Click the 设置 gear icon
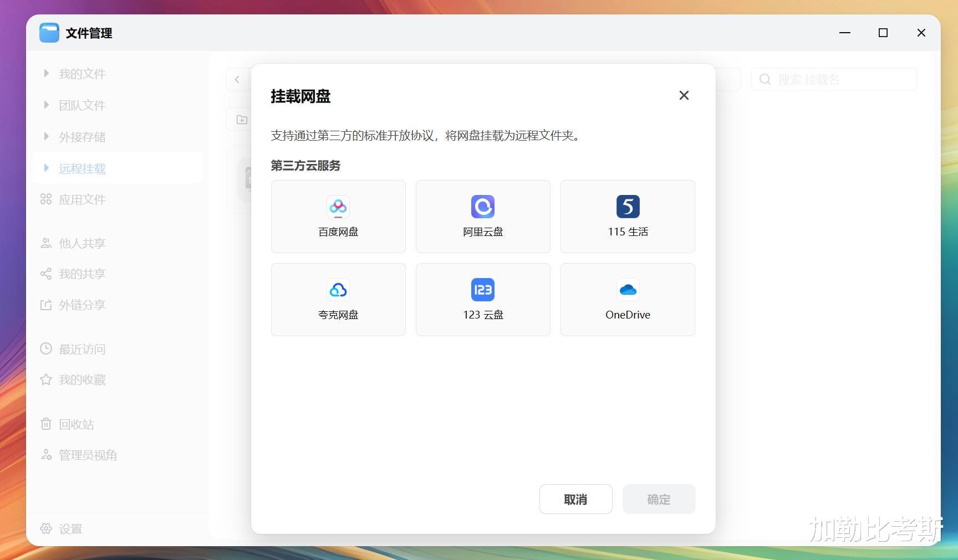The width and height of the screenshot is (958, 560). (46, 528)
